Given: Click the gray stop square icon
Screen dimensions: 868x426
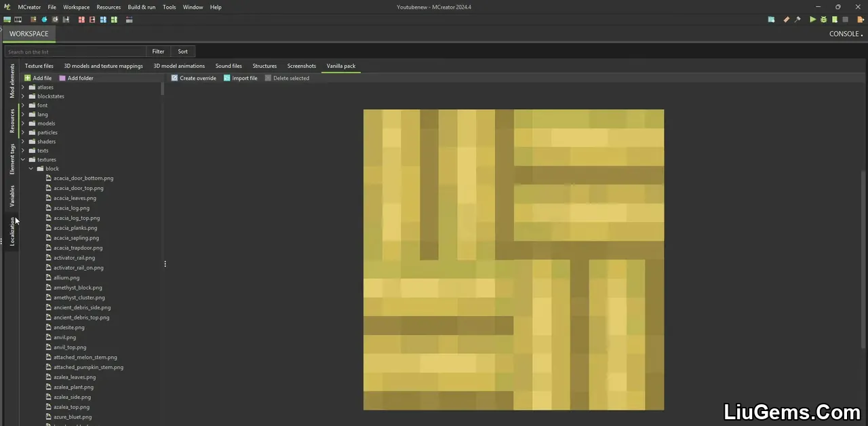Looking at the screenshot, I should (x=845, y=20).
